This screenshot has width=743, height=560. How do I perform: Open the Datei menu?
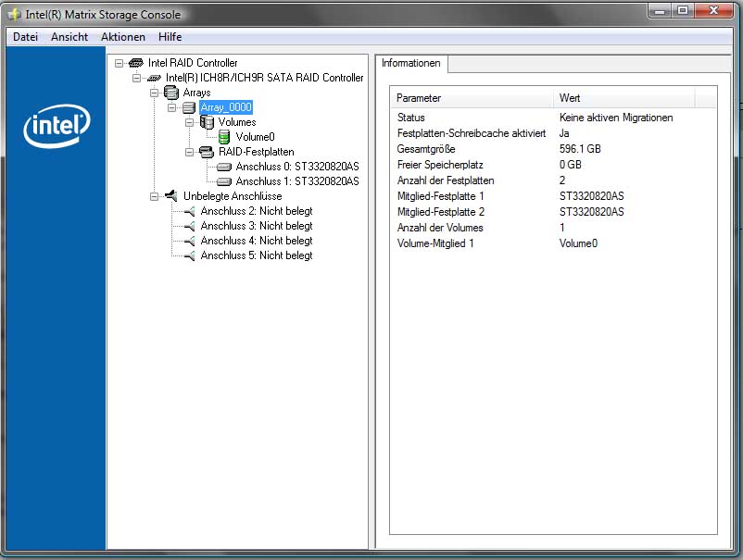[x=25, y=37]
